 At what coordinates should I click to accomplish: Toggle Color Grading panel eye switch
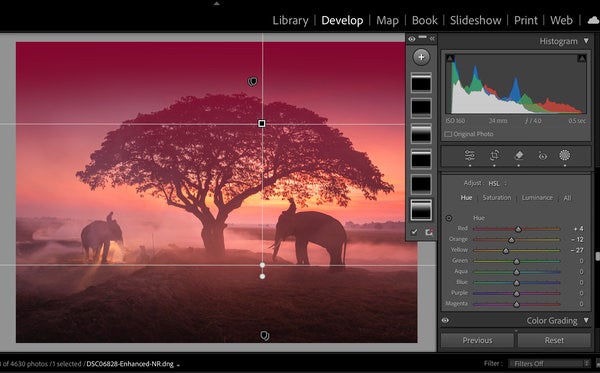445,321
